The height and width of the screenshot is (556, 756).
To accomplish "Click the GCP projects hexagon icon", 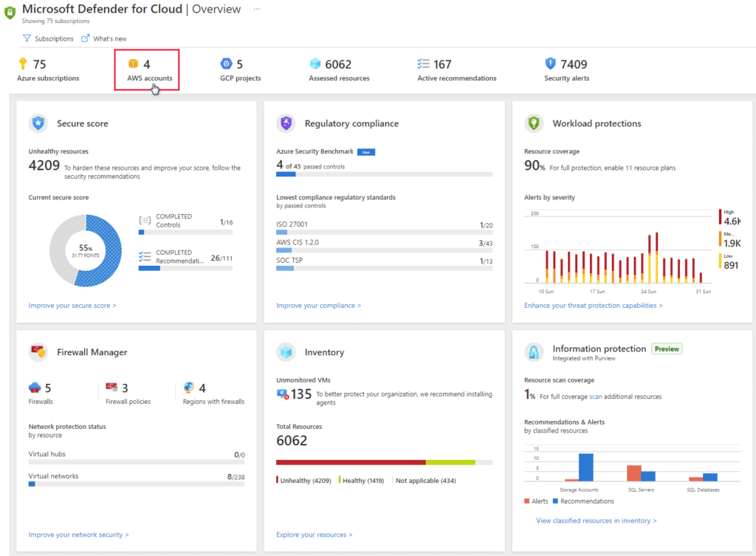I will 226,64.
